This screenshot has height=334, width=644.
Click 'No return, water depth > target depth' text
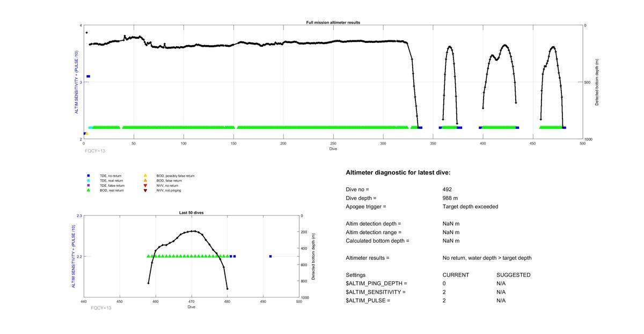point(487,258)
